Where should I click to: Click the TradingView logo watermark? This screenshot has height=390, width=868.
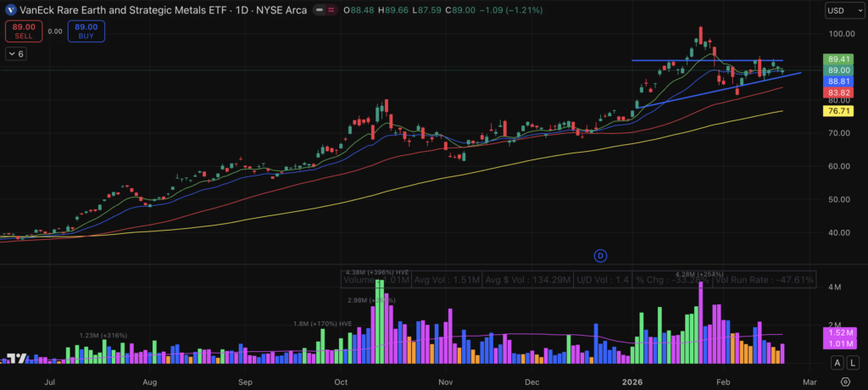[x=13, y=359]
